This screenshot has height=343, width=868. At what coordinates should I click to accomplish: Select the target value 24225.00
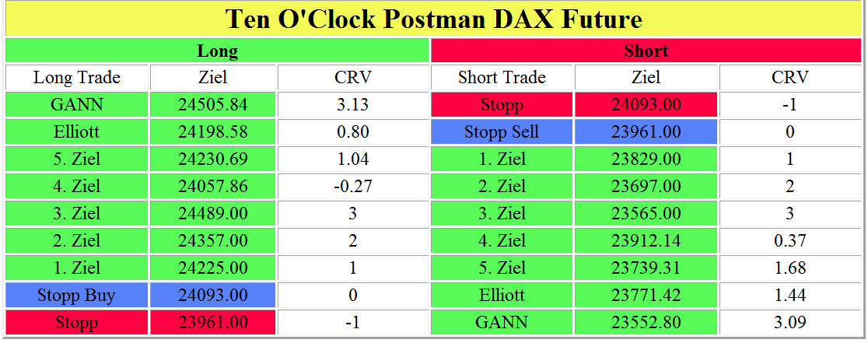(x=212, y=268)
